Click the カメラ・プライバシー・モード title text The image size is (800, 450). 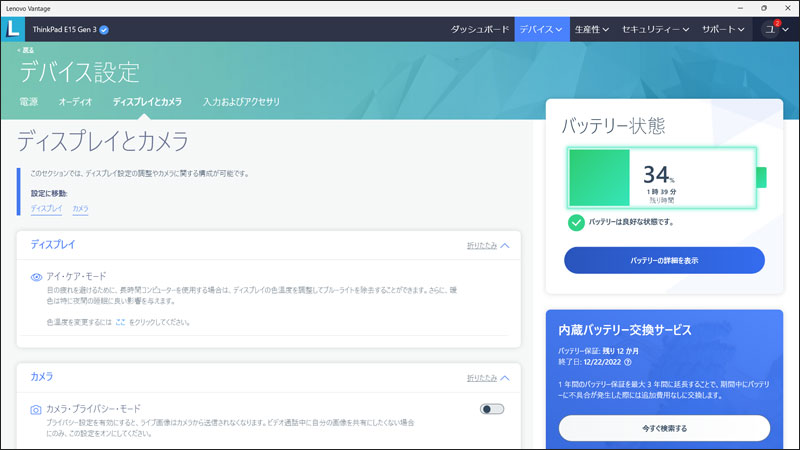click(x=93, y=409)
